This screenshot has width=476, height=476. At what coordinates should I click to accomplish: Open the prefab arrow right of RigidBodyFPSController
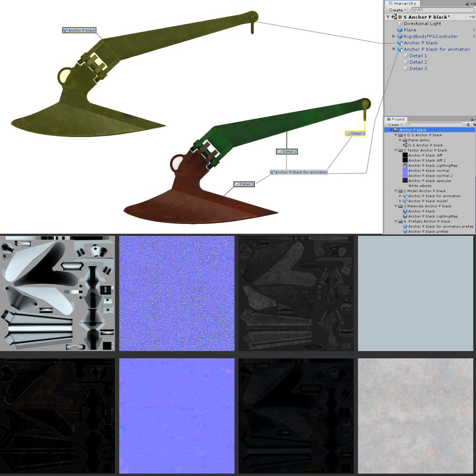[x=473, y=36]
